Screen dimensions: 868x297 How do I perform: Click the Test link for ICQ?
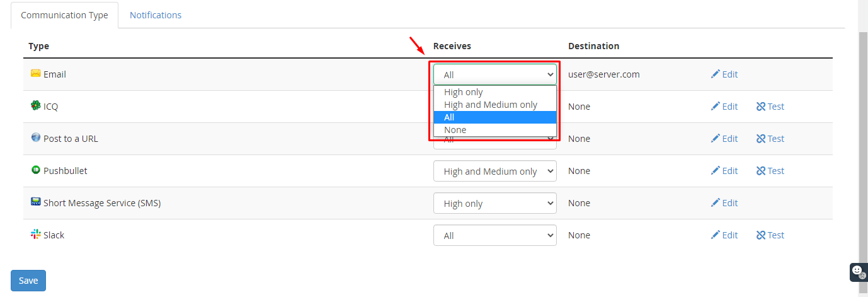tap(770, 107)
